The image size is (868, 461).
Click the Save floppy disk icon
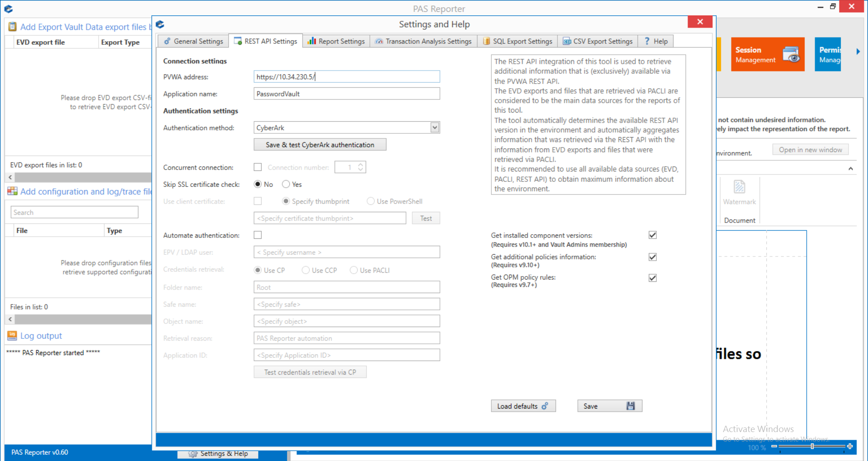tap(631, 406)
